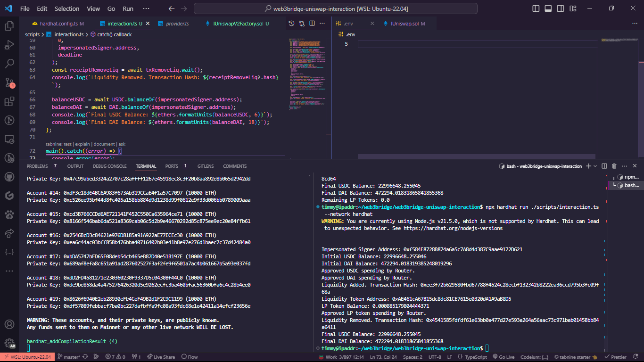The image size is (644, 362).
Task: Open the new terminal profile dropdown arrow
Action: (x=595, y=166)
